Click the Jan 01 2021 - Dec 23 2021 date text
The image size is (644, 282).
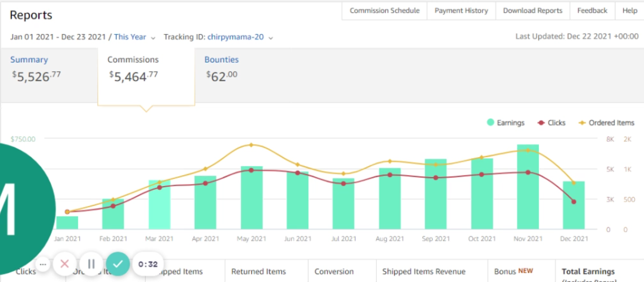58,37
